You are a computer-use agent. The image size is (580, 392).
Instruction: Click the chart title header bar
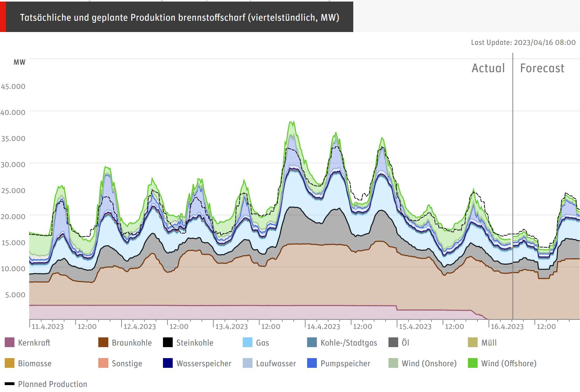point(176,17)
